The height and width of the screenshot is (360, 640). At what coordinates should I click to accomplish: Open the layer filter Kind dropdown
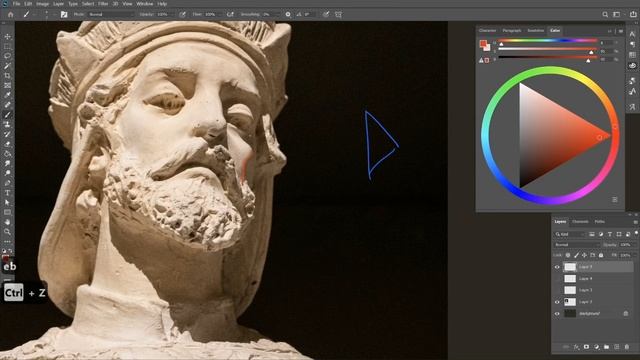click(570, 234)
